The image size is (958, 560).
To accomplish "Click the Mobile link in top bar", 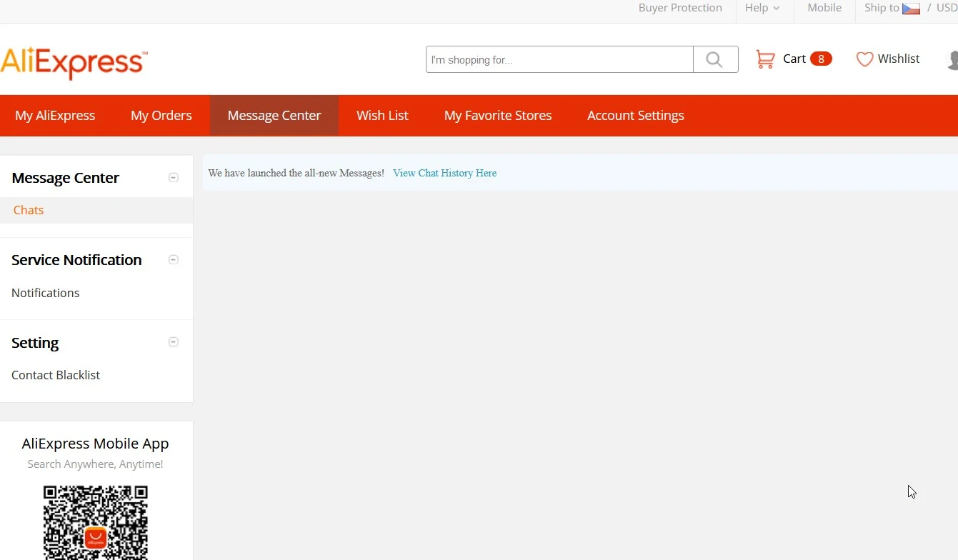I will (824, 8).
